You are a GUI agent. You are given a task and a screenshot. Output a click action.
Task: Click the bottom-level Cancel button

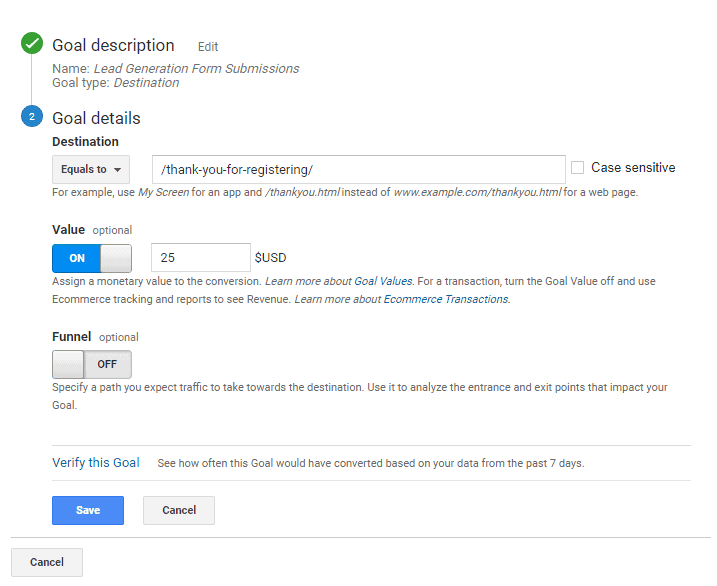[47, 562]
